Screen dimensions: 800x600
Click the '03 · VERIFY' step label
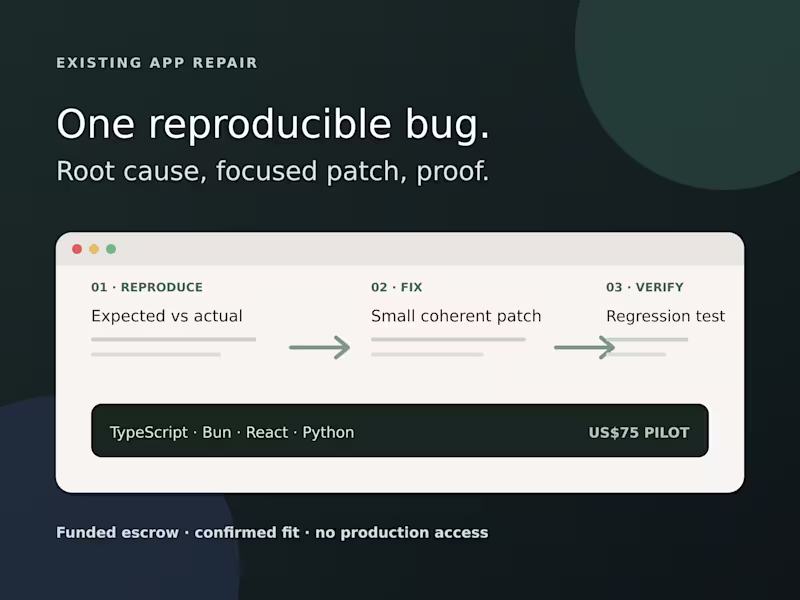pyautogui.click(x=645, y=287)
